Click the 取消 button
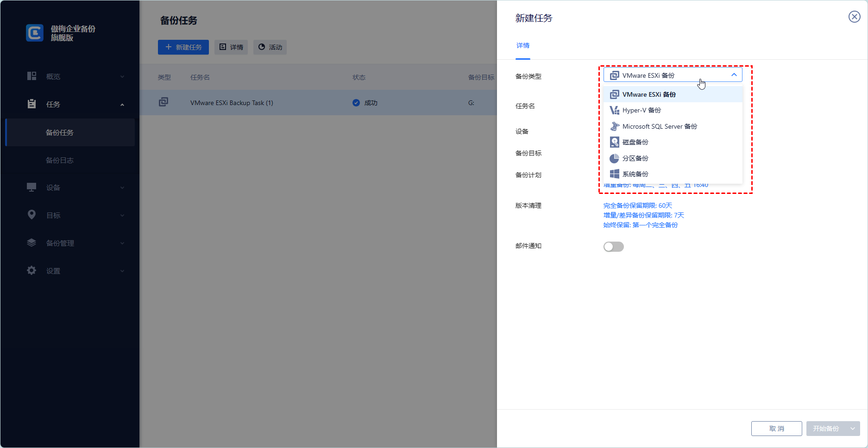Screen dimensions: 868x448 pyautogui.click(x=776, y=429)
